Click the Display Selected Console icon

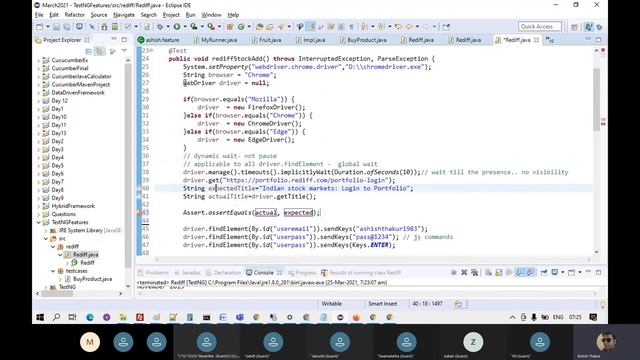coord(555,272)
